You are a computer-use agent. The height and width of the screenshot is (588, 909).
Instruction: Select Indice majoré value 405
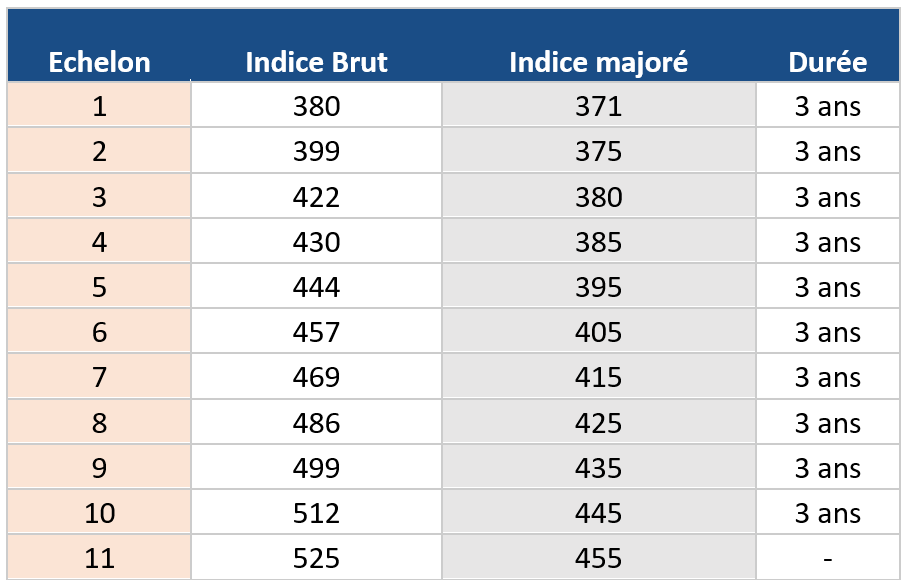coord(598,332)
